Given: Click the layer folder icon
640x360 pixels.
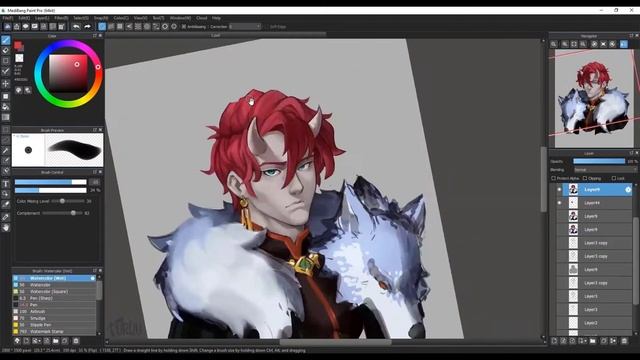Looking at the screenshot, I should (593, 340).
